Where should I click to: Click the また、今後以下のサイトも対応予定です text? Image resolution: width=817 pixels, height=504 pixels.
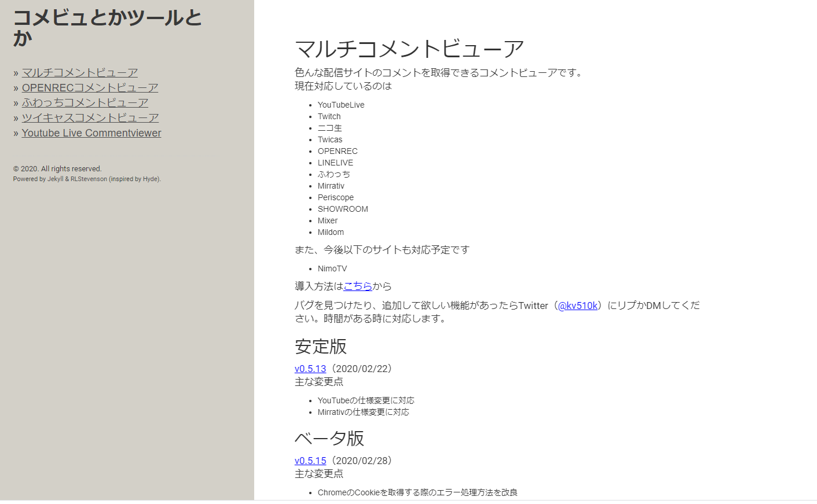click(382, 249)
